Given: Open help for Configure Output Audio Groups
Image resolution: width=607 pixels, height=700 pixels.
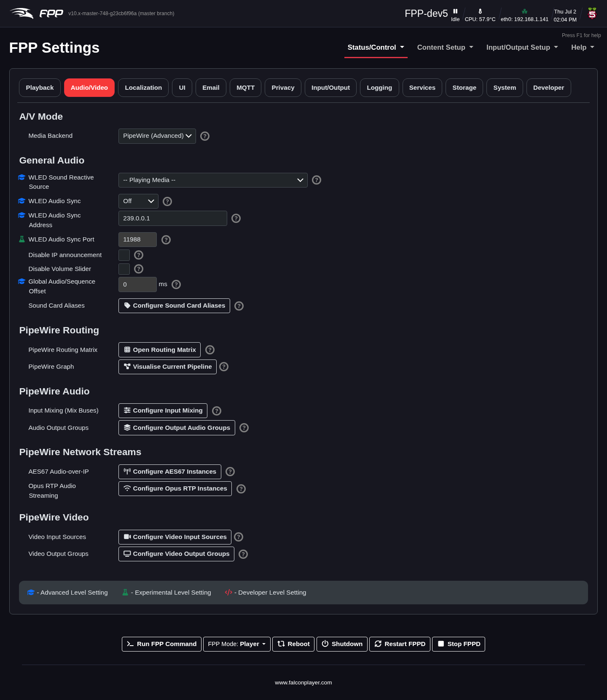Looking at the screenshot, I should pos(244,428).
